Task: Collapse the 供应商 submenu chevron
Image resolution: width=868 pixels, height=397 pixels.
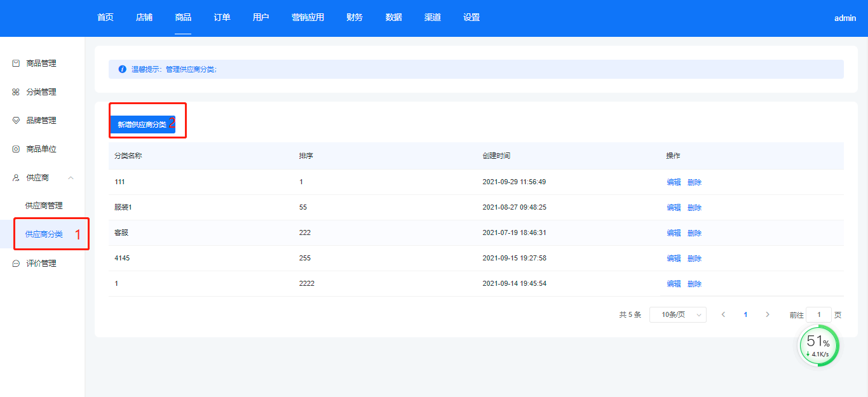Action: click(x=71, y=178)
